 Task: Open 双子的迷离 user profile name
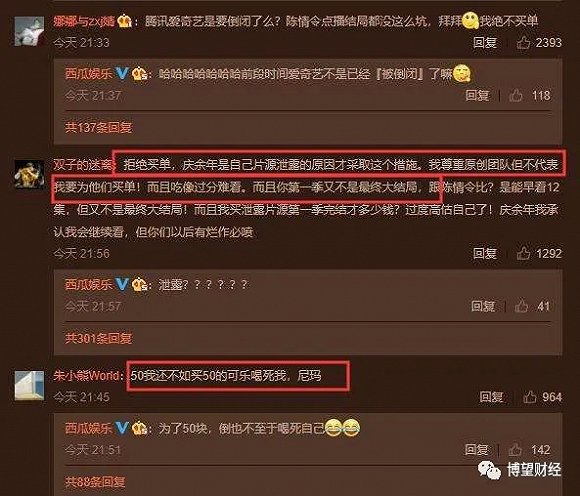click(83, 164)
